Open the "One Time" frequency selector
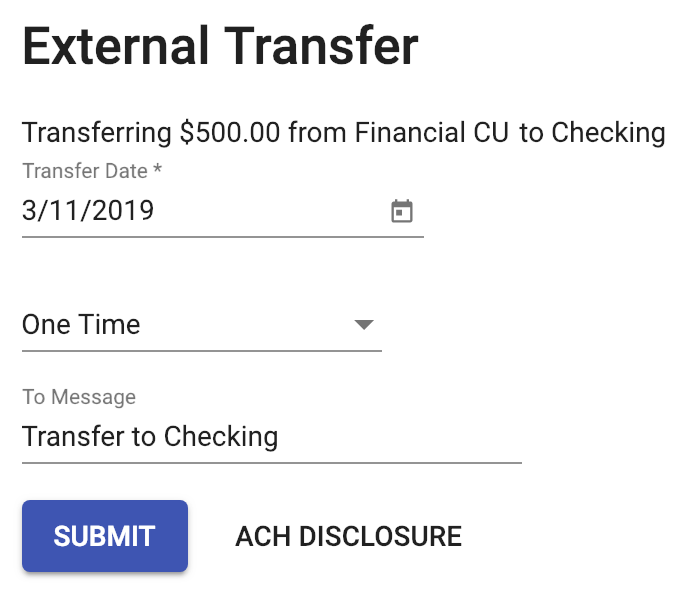Viewport: 688px width, 594px height. pyautogui.click(x=200, y=325)
